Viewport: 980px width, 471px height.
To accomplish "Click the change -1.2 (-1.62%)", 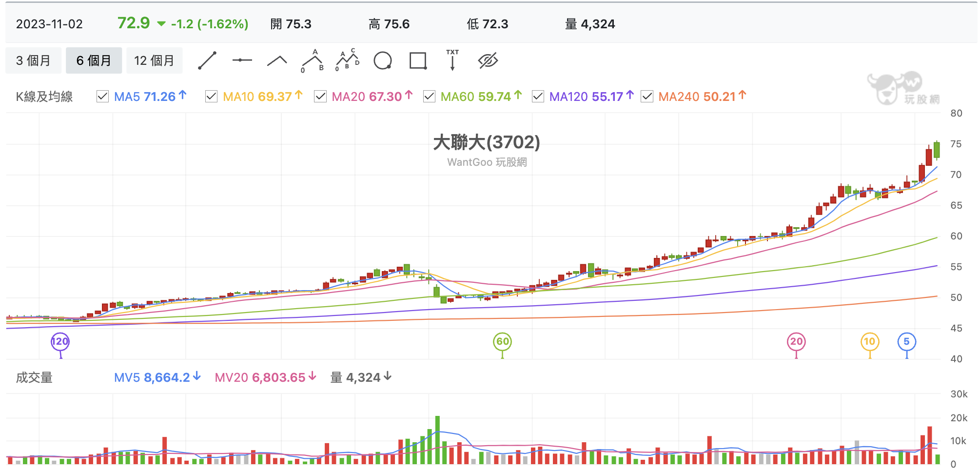I will coord(210,24).
